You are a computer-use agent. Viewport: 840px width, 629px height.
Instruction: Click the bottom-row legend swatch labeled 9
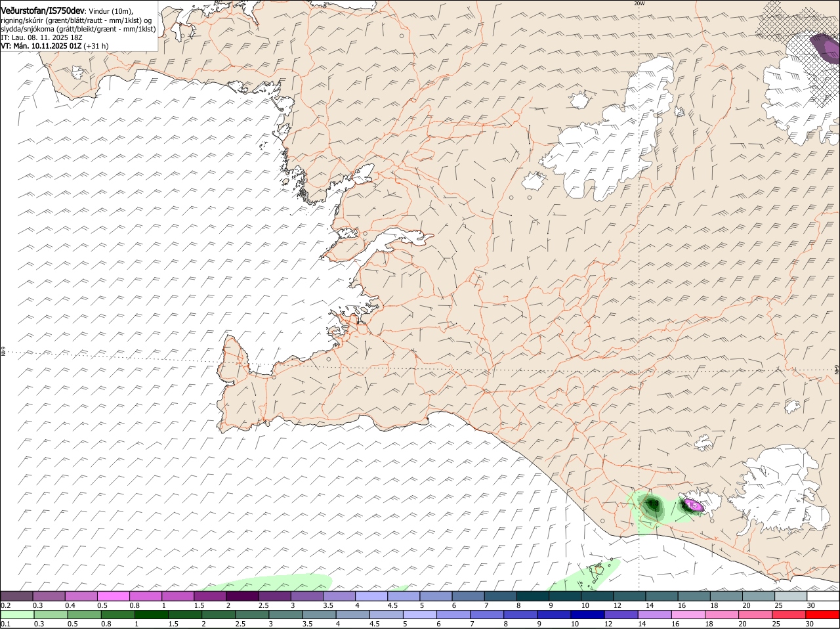[554, 615]
